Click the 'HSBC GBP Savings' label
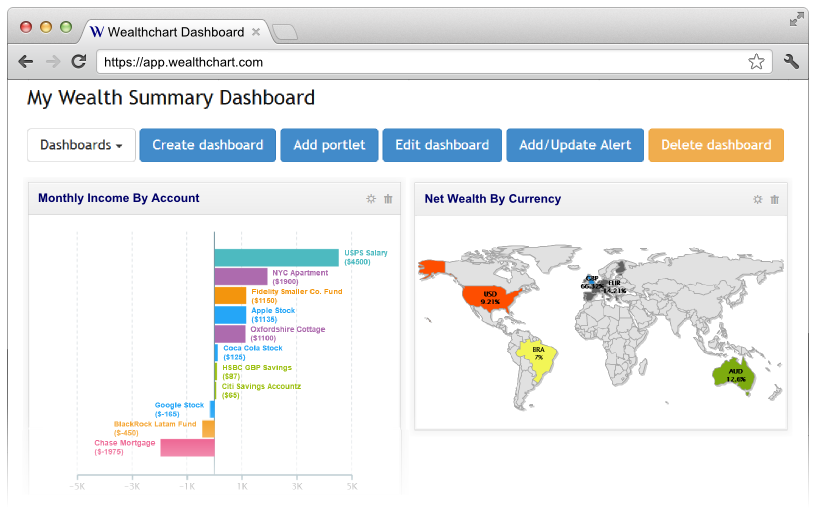The height and width of the screenshot is (515, 814). coord(257,368)
